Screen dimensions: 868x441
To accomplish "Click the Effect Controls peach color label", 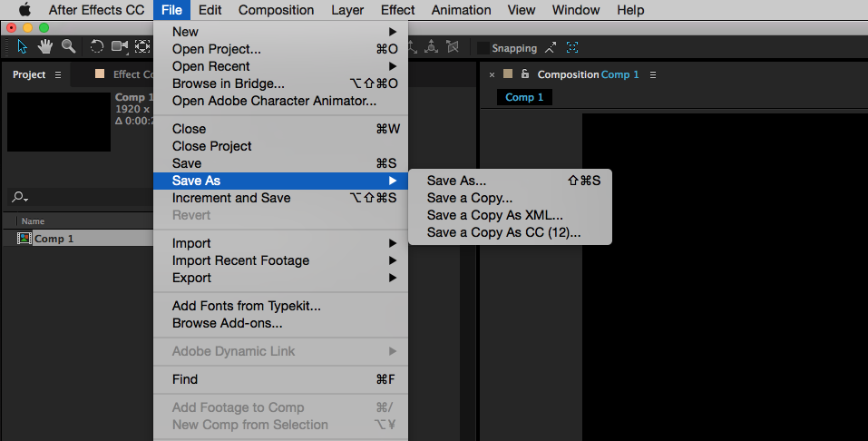I will [x=100, y=73].
